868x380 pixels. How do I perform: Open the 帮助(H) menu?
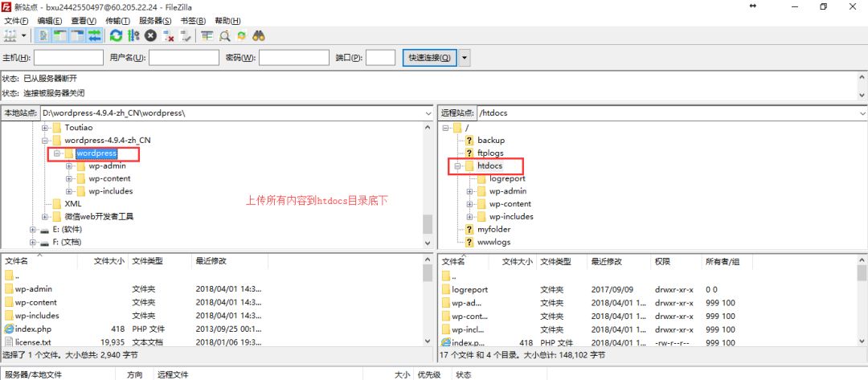click(x=227, y=20)
